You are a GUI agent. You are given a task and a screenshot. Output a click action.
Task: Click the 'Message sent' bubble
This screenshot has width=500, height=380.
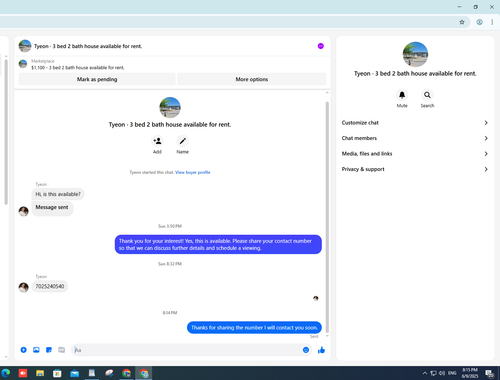click(52, 208)
